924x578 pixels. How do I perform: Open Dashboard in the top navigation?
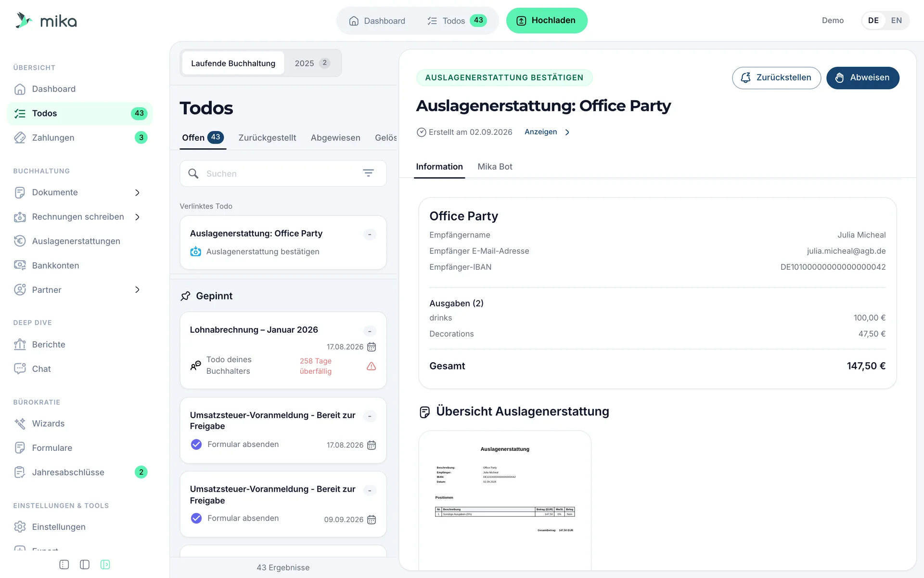point(377,21)
